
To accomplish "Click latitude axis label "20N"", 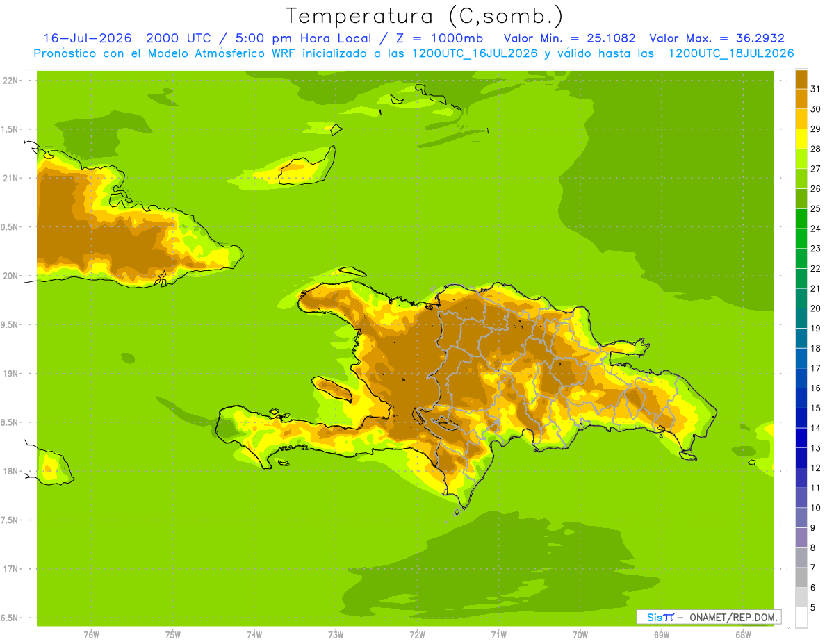I will (11, 276).
